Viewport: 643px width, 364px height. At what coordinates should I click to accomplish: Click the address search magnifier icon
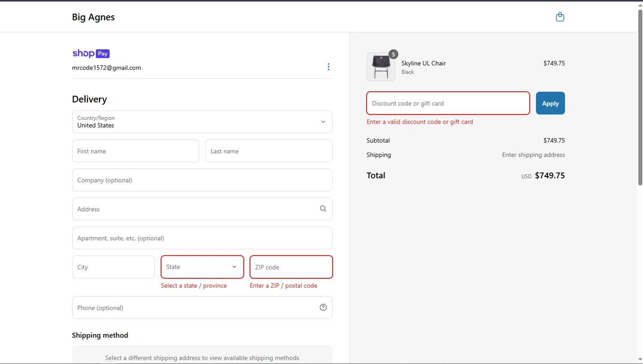point(323,209)
